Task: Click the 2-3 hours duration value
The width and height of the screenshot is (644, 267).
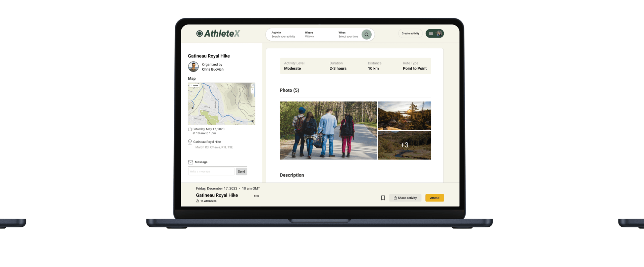Action: [338, 69]
